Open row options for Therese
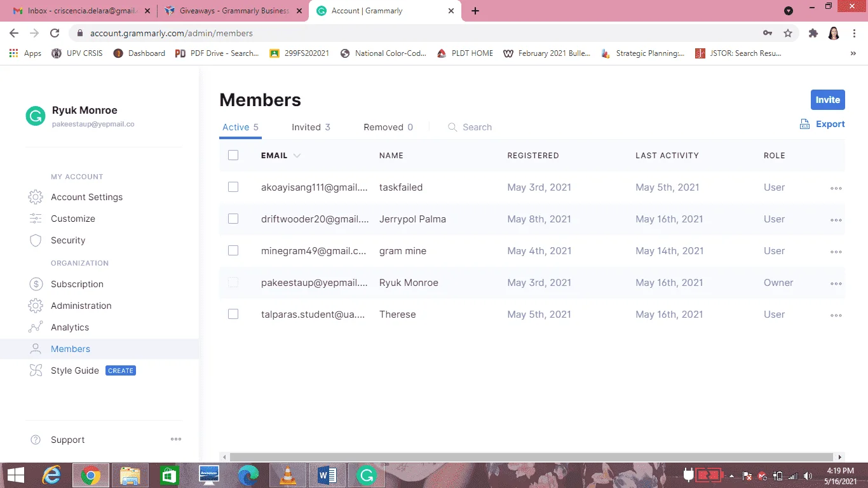 (836, 315)
